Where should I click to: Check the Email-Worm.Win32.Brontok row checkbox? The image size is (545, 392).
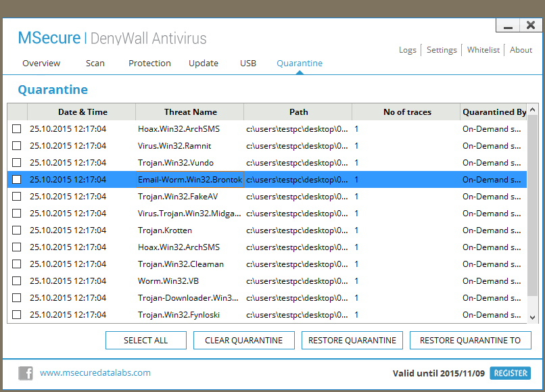point(17,179)
